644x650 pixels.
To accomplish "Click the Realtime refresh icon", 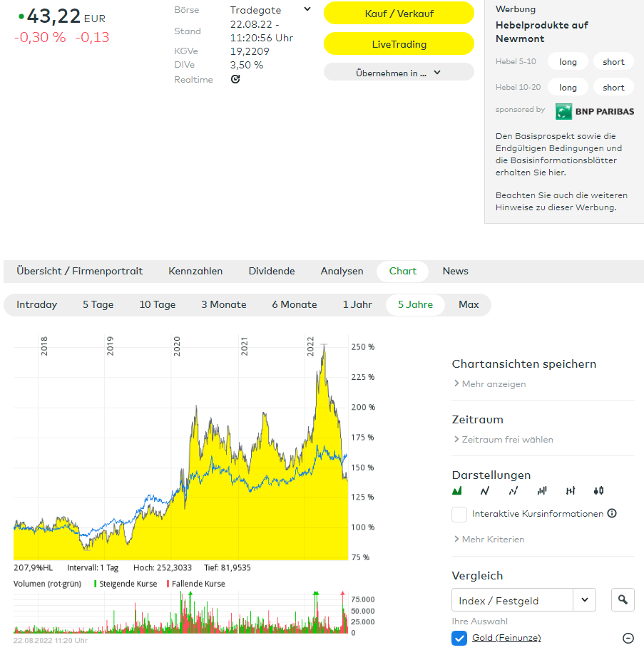I will [235, 79].
